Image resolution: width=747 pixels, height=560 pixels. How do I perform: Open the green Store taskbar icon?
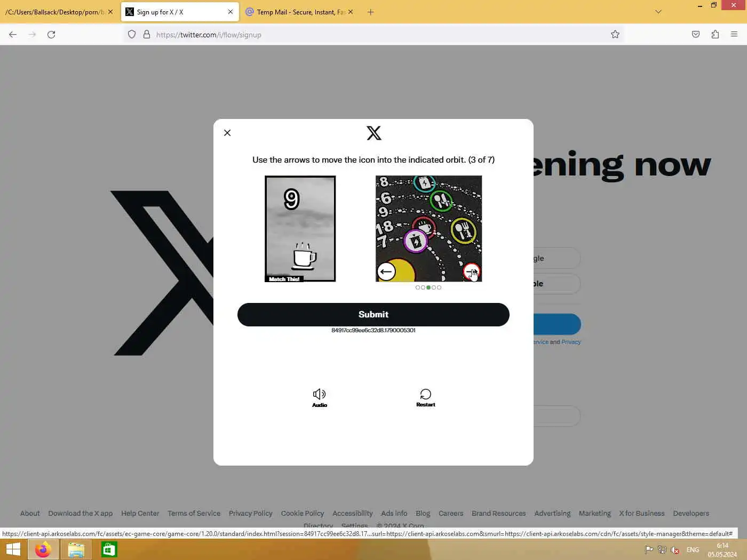pos(109,549)
